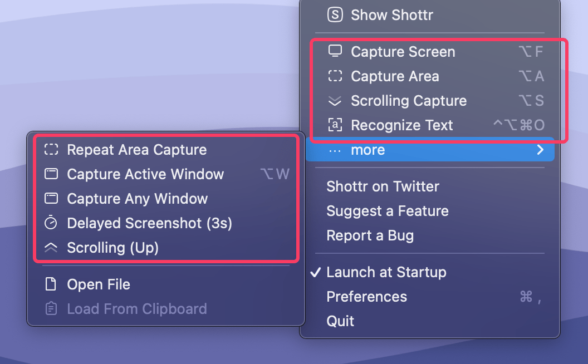Click the Capture Active Window icon
Image resolution: width=588 pixels, height=364 pixels.
tap(51, 174)
